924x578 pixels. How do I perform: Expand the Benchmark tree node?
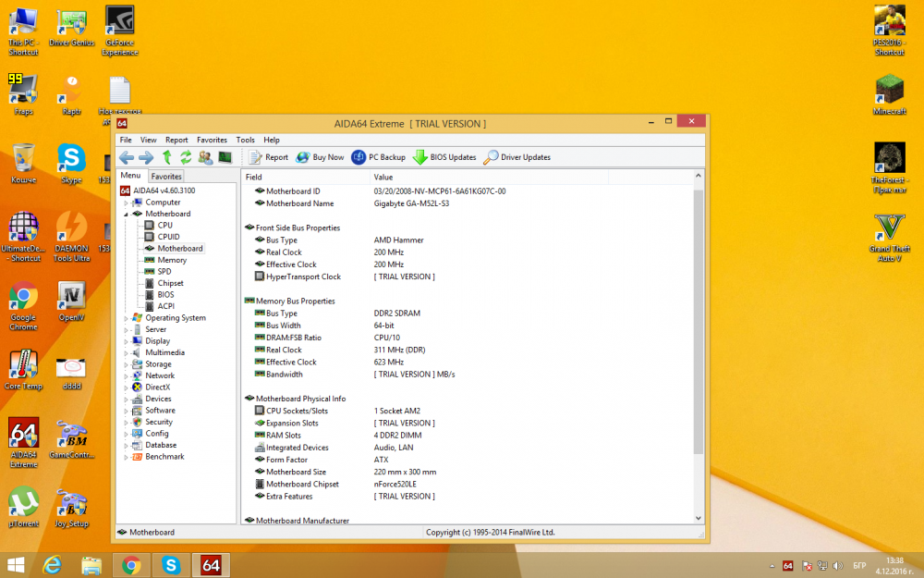click(x=126, y=457)
